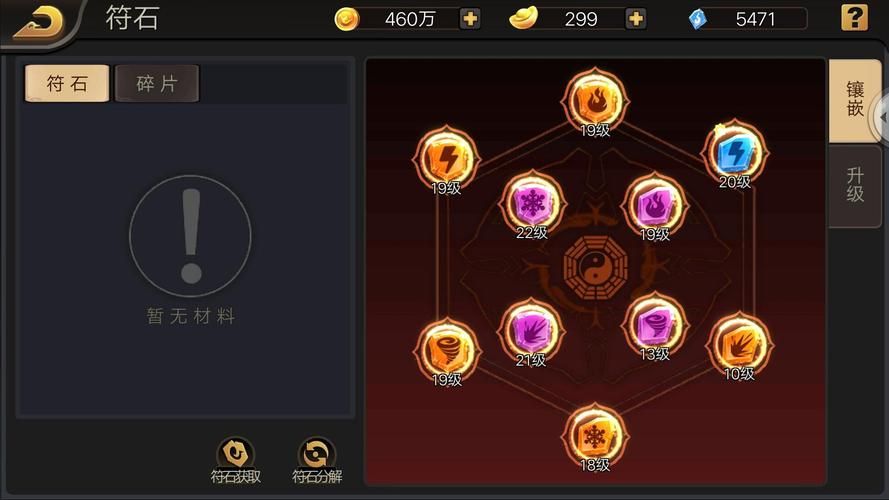Image resolution: width=889 pixels, height=500 pixels.
Task: Select the orange fire rune level 19
Action: click(595, 102)
